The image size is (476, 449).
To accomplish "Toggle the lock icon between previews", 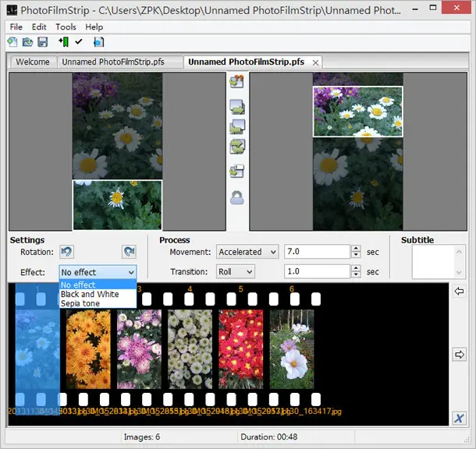I will (x=236, y=198).
